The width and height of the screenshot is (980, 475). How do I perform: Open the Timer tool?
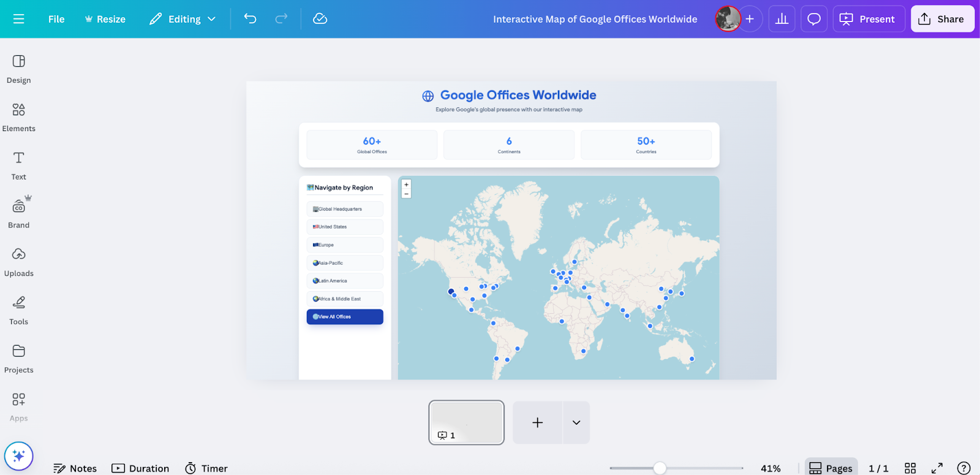206,468
